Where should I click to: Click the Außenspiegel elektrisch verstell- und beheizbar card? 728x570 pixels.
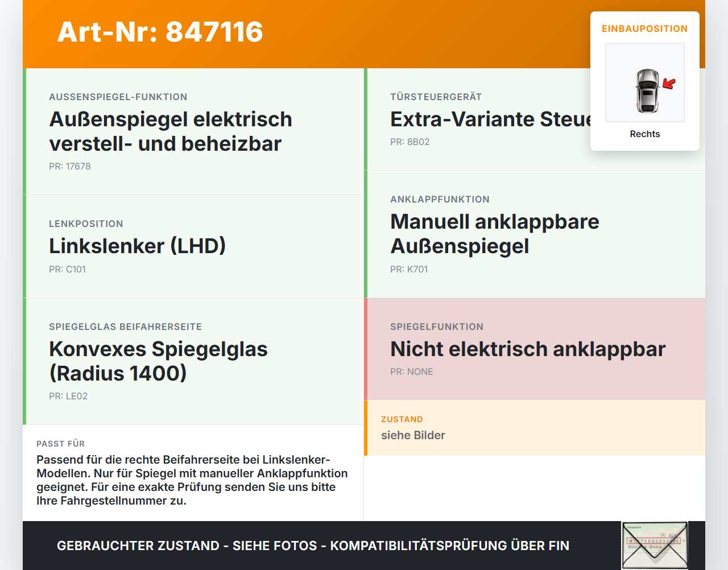tap(193, 131)
